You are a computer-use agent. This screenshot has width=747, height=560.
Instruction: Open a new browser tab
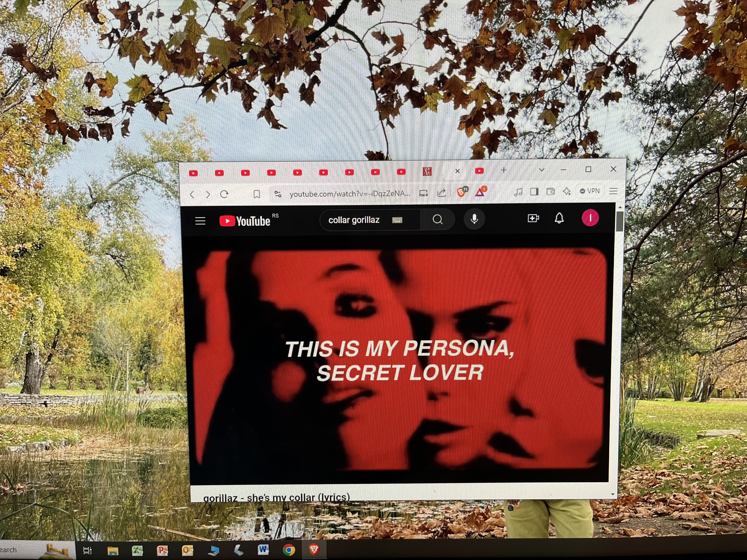(x=504, y=170)
